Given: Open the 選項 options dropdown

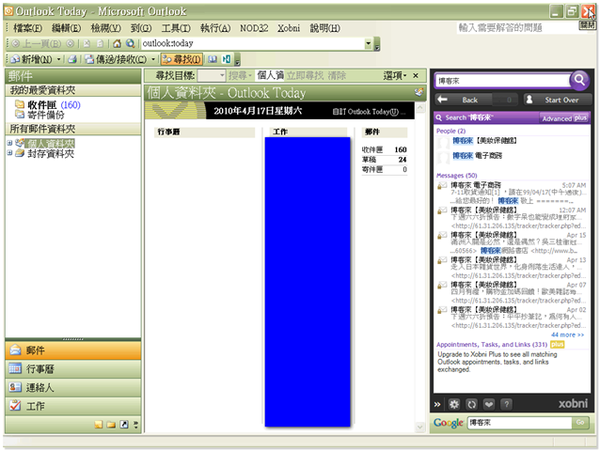Looking at the screenshot, I should pyautogui.click(x=395, y=76).
